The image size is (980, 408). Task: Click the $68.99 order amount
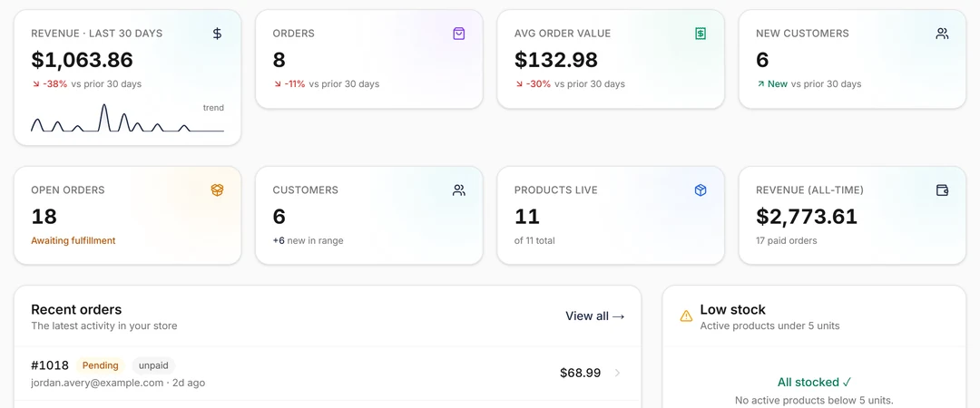click(x=581, y=373)
